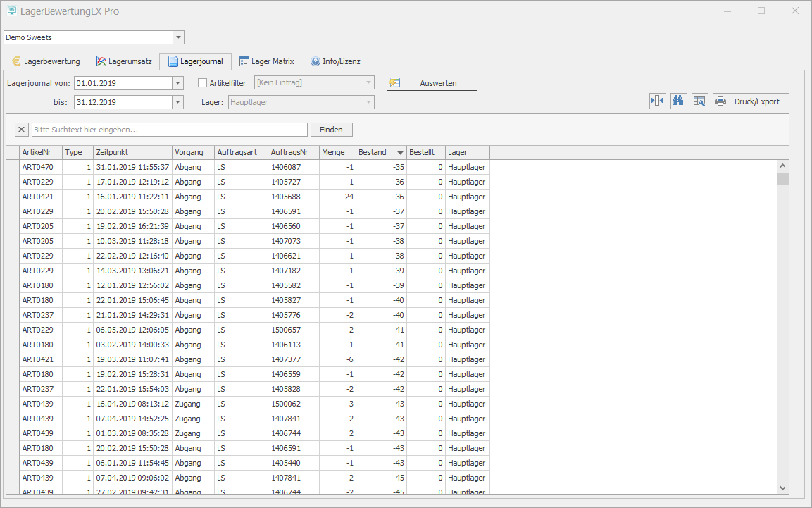Clear search with the X icon
This screenshot has width=812, height=508.
point(21,130)
